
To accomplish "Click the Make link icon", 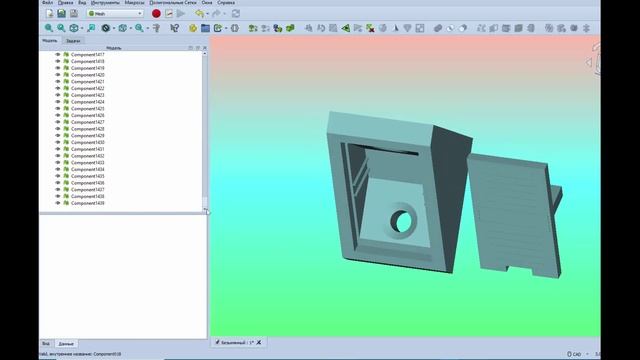I will (218, 28).
